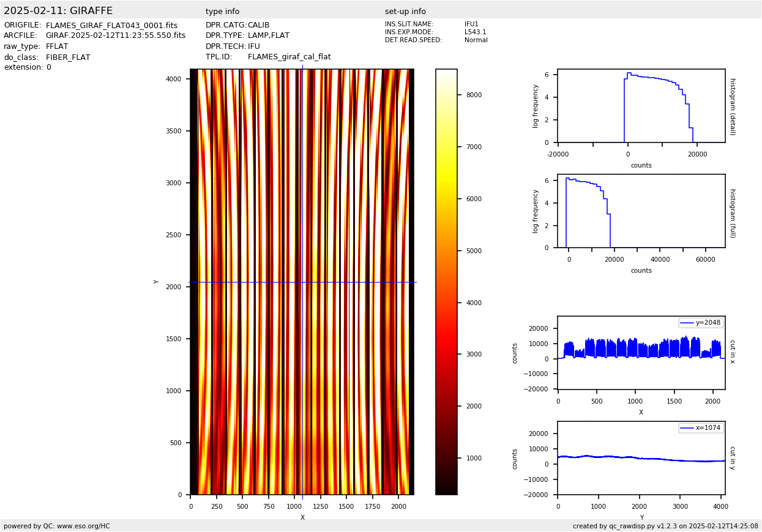762x532 pixels.
Task: Click the cut in x plot
Action: pos(641,353)
